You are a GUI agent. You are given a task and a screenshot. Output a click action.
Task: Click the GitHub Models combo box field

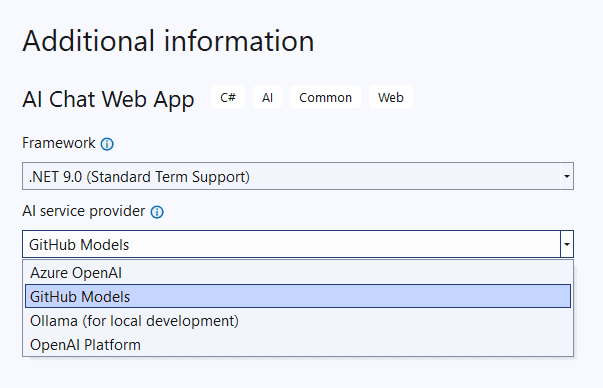(x=298, y=244)
